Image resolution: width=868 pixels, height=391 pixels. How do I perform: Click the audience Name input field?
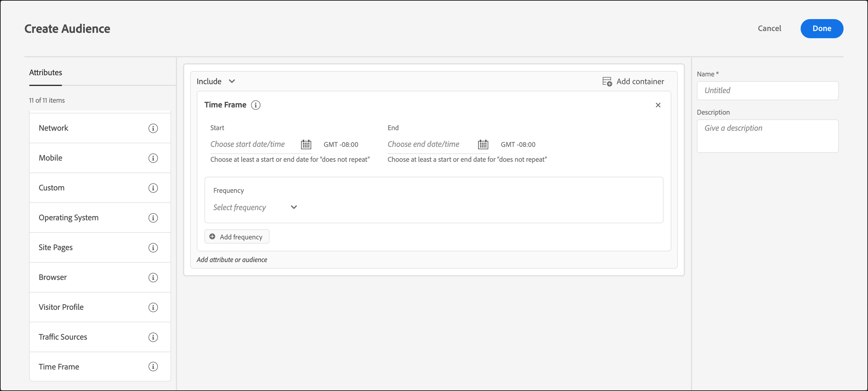767,90
